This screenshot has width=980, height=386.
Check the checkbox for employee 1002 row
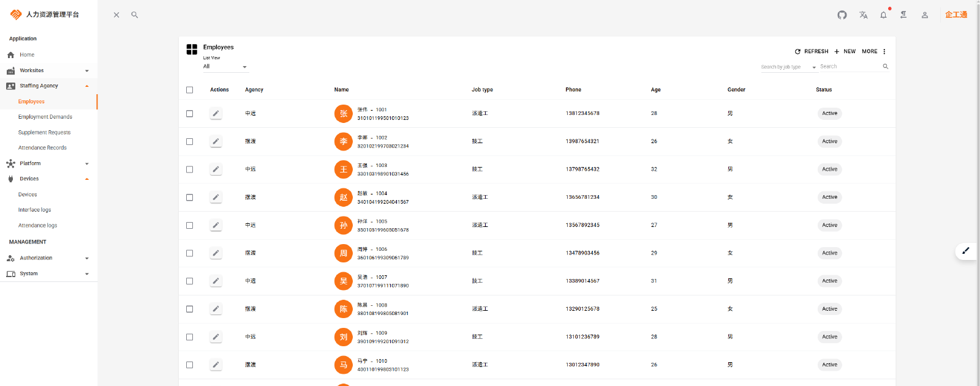coord(190,141)
